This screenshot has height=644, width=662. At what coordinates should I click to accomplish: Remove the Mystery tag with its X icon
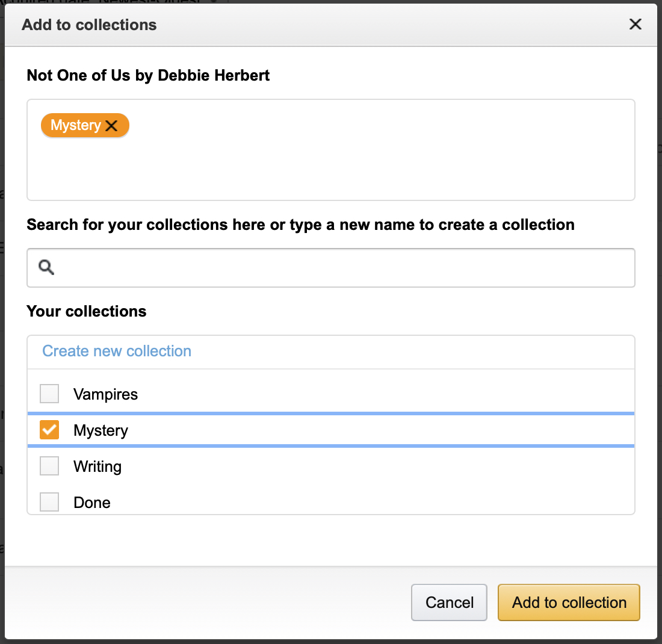[111, 126]
